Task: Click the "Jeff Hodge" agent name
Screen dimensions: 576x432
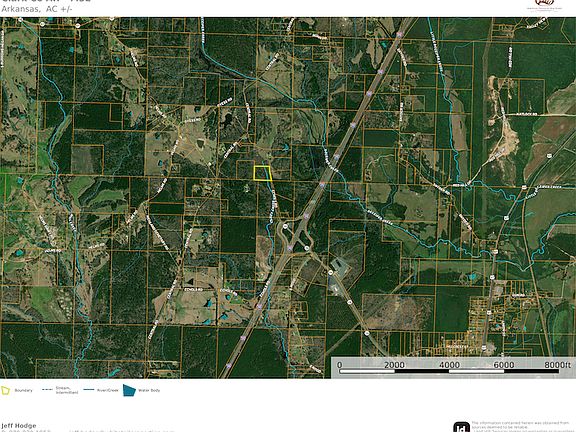Action: pyautogui.click(x=19, y=425)
